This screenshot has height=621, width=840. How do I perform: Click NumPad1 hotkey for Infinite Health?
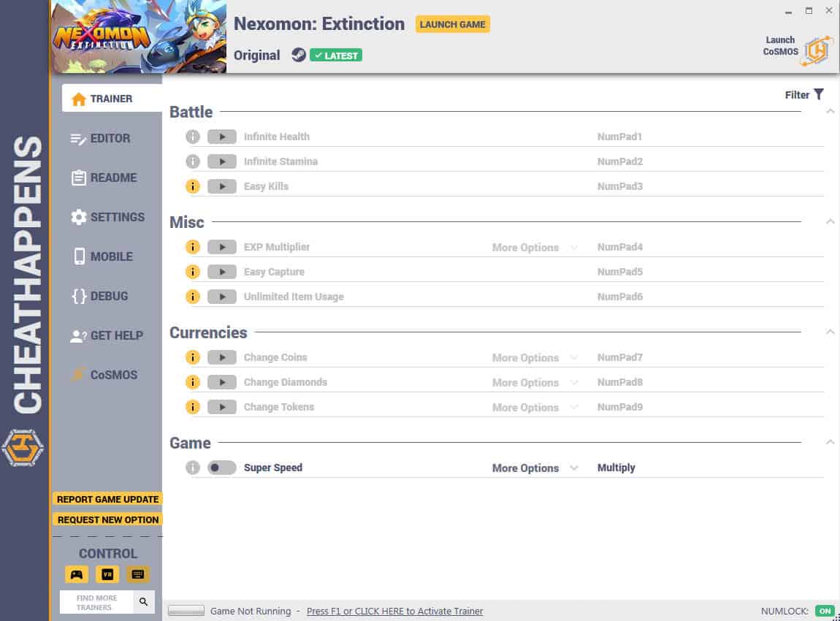(619, 137)
